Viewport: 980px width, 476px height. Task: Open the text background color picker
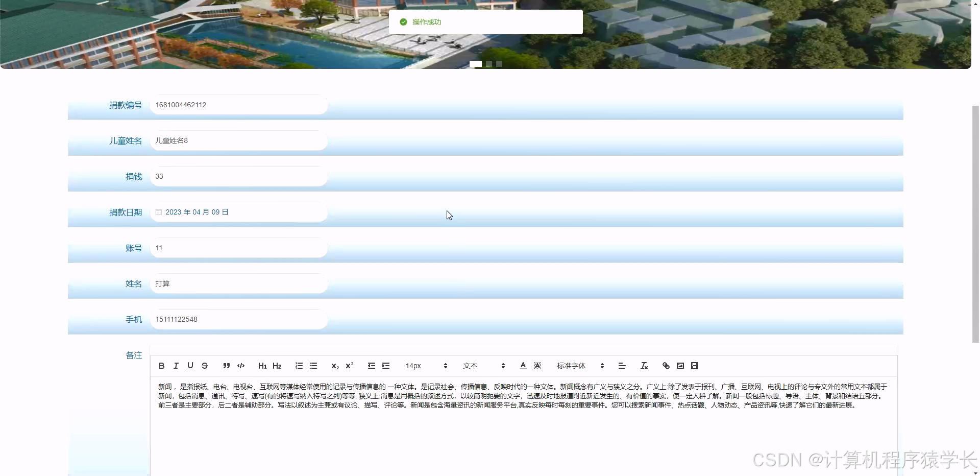[537, 366]
